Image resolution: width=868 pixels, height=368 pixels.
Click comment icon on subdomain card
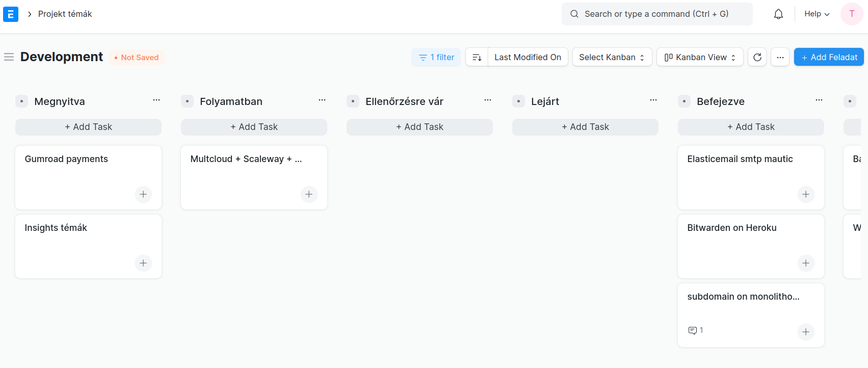click(692, 330)
